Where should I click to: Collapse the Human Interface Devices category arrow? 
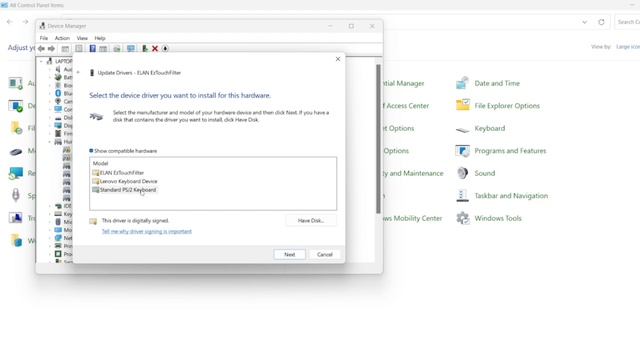(50, 142)
